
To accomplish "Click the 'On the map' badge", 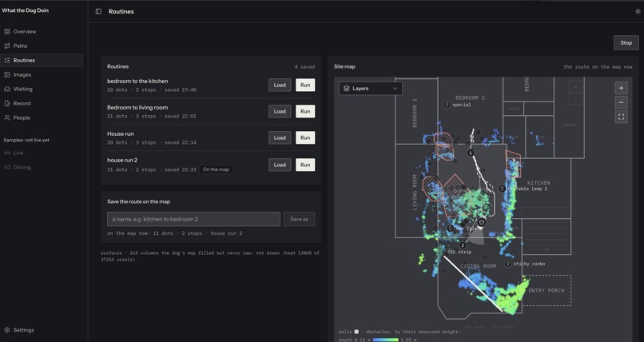I will point(216,169).
